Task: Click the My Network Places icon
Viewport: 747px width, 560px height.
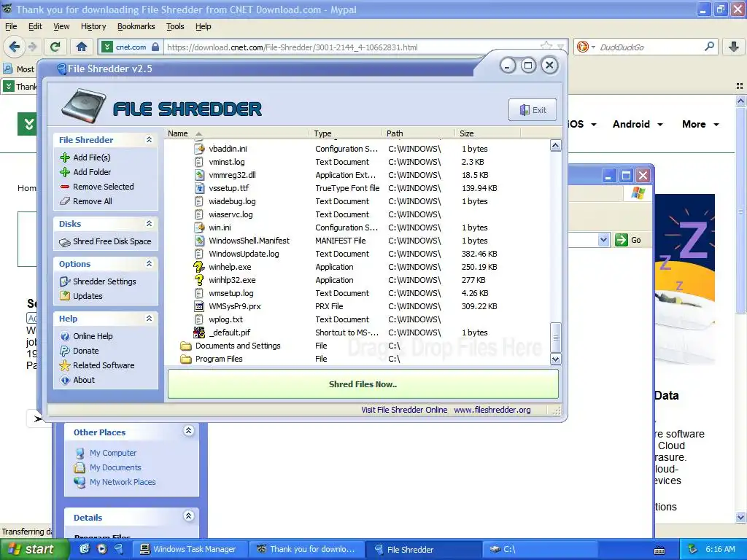Action: pyautogui.click(x=80, y=482)
